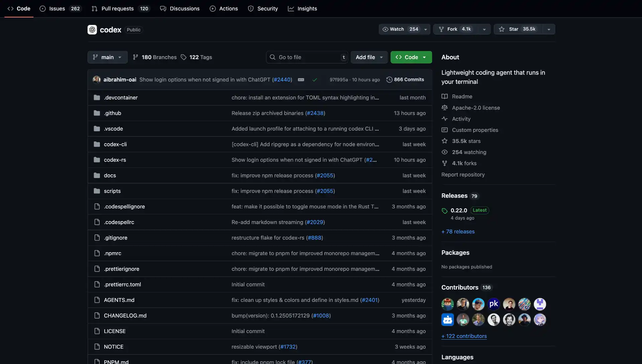
Task: Expand commit message ellipsis icon
Action: pos(301,79)
